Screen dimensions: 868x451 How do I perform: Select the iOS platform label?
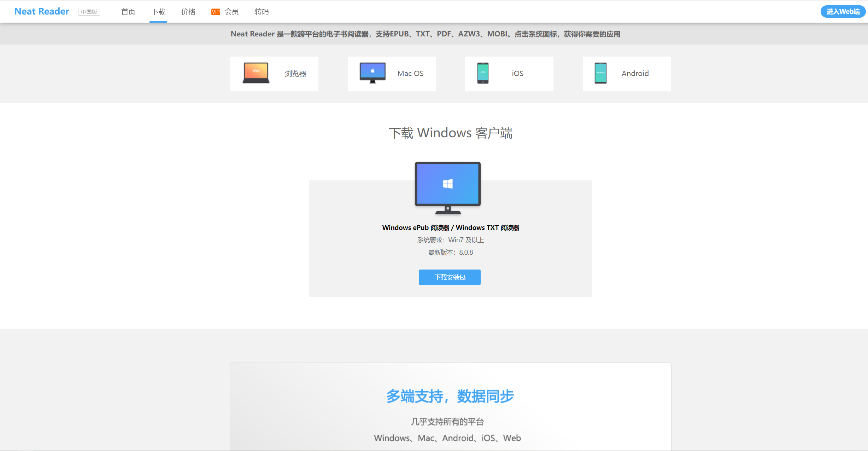(517, 73)
